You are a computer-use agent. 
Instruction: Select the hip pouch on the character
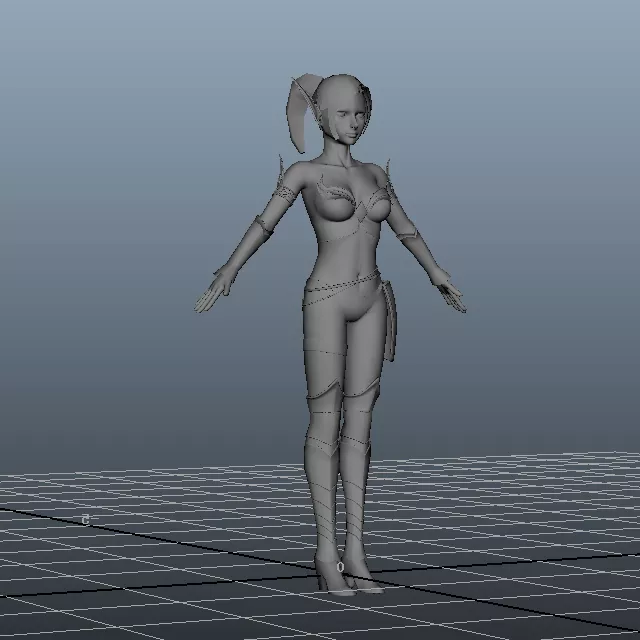[390, 320]
